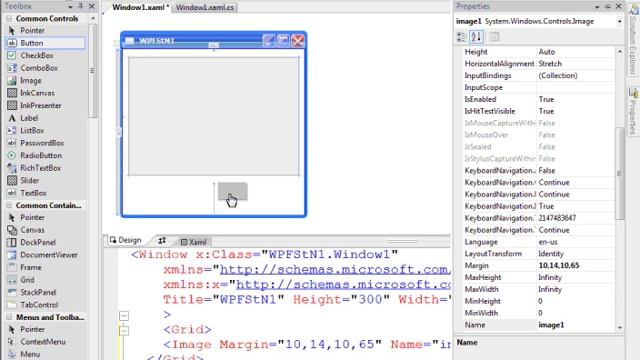
Task: Collapse the Grid XAML element
Action: [x=124, y=331]
